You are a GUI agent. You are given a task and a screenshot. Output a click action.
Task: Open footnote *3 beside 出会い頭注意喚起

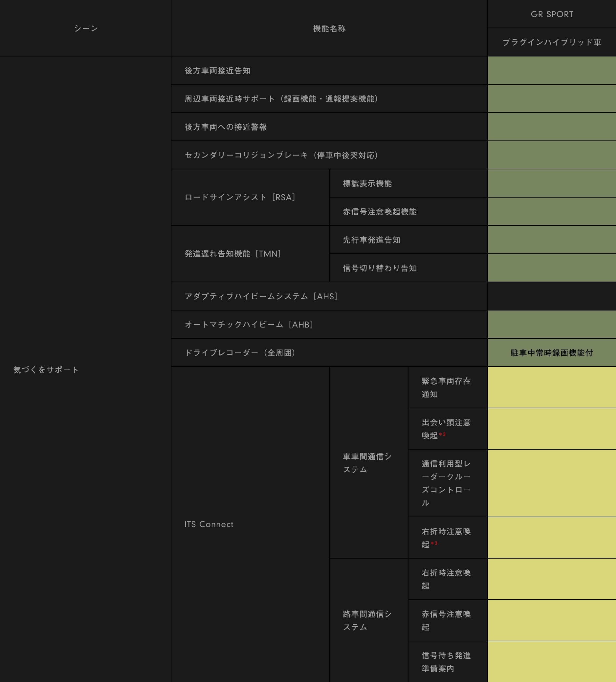[x=442, y=434]
